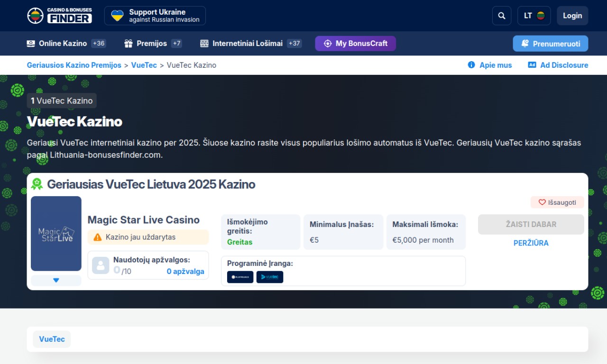Click the Ukraine heart flag icon
Image resolution: width=607 pixels, height=364 pixels.
tap(117, 16)
